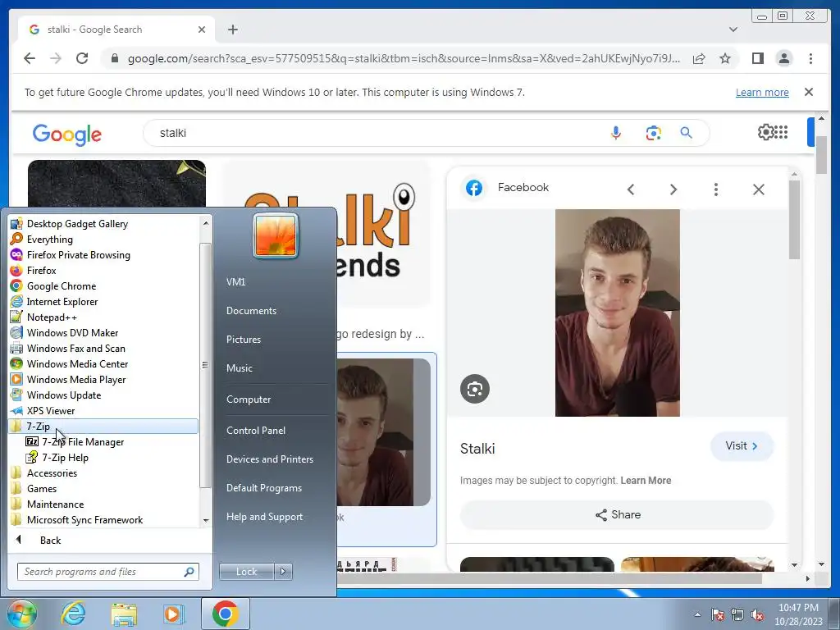Click the muted volume tray icon

757,615
